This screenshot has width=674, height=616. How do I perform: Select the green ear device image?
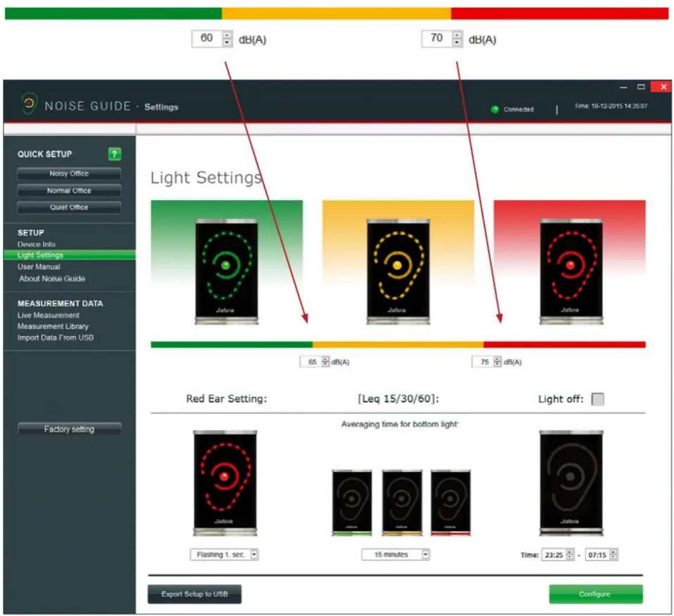pos(226,271)
